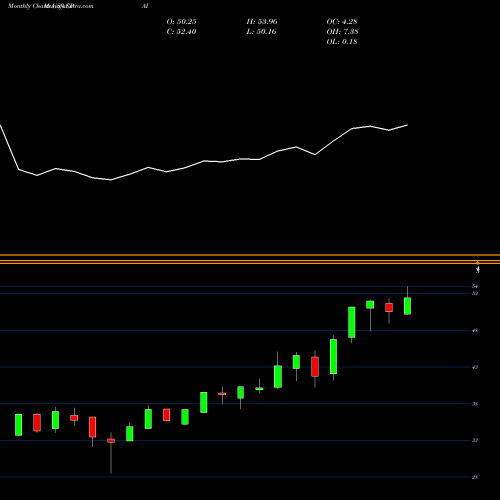The image size is (500, 500).
Task: Click the Al ticker label at top
Action: click(x=145, y=6)
